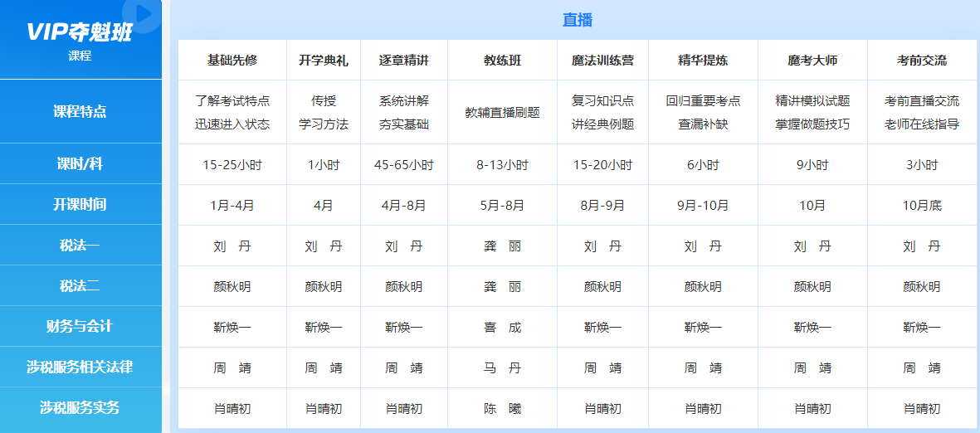
Task: Select 税法二 in the sidebar
Action: (x=80, y=285)
